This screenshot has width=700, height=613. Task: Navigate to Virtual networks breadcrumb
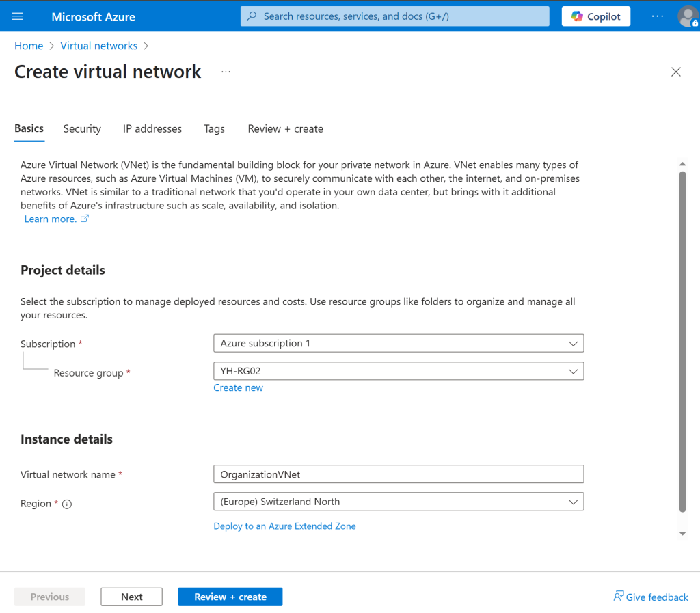(x=98, y=46)
